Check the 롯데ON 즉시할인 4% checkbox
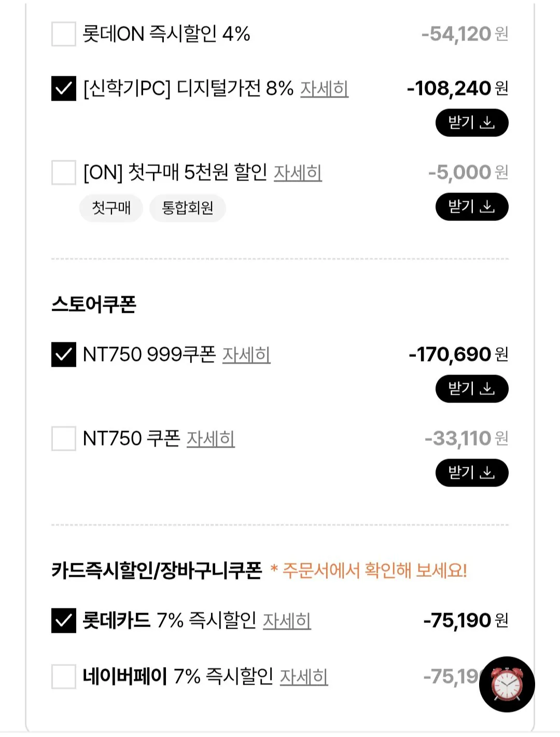Screen dimensions: 560x737 [x=64, y=34]
